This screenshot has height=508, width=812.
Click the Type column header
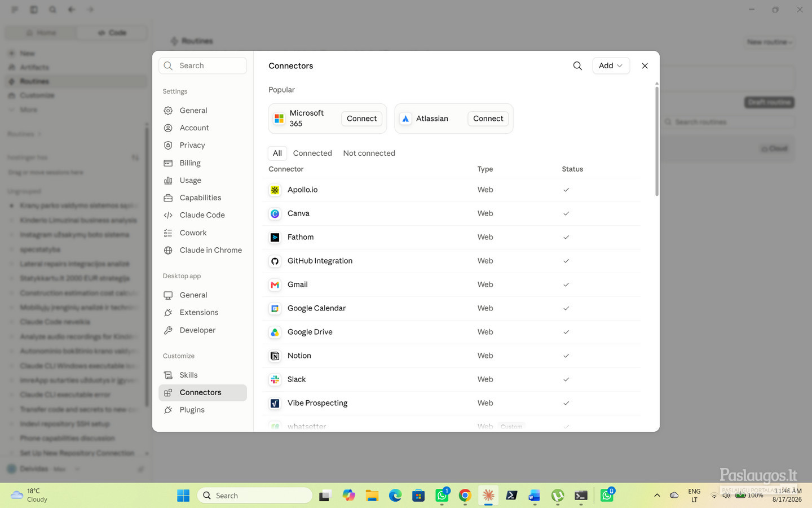coord(485,169)
